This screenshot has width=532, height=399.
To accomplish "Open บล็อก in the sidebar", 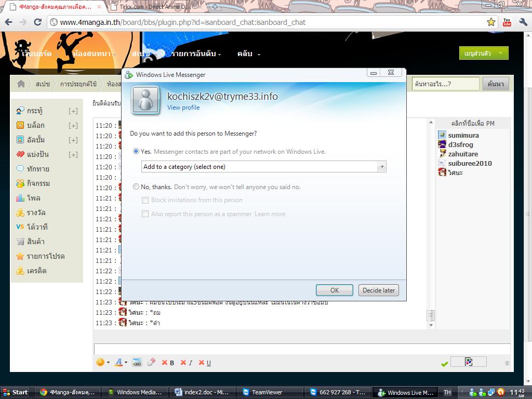I will click(35, 125).
